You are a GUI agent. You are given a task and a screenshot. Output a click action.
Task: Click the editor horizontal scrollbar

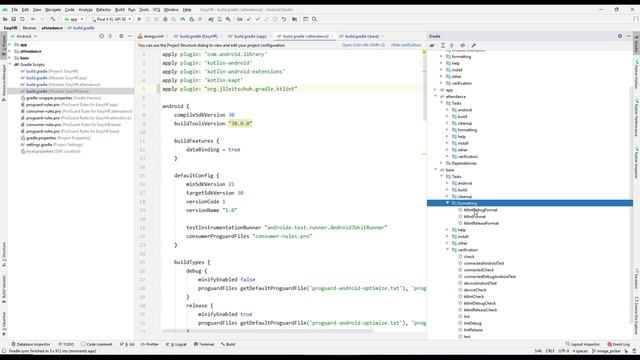point(267,331)
